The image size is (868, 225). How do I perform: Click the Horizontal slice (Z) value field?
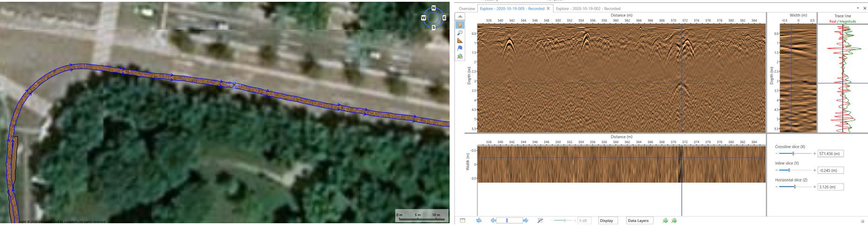coord(830,187)
